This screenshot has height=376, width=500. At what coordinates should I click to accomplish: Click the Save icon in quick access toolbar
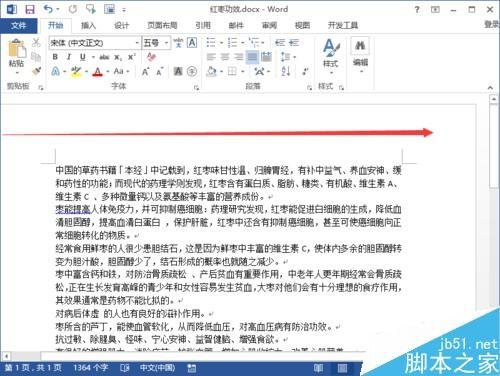(x=30, y=9)
